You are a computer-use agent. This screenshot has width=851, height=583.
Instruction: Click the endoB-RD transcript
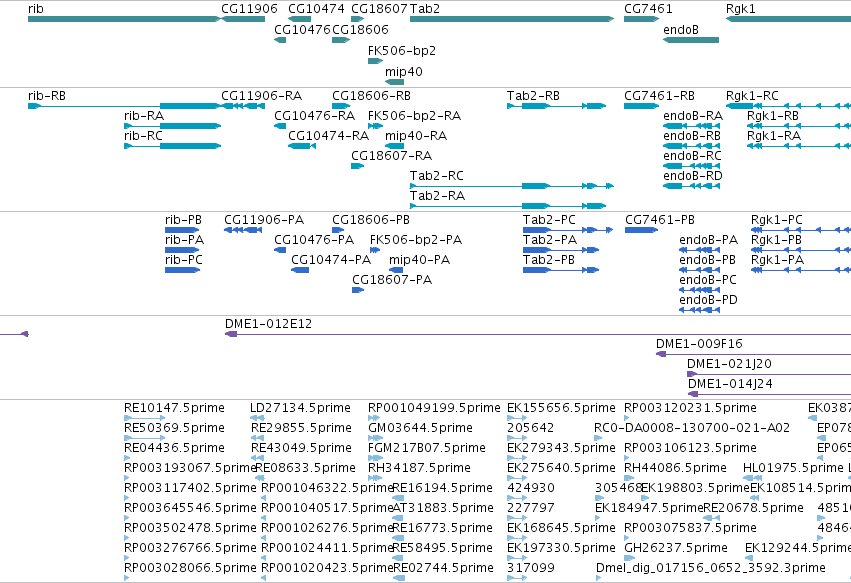tap(691, 186)
